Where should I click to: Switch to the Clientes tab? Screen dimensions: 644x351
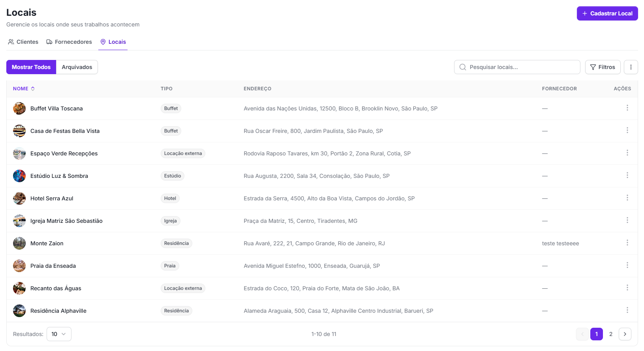coord(23,42)
